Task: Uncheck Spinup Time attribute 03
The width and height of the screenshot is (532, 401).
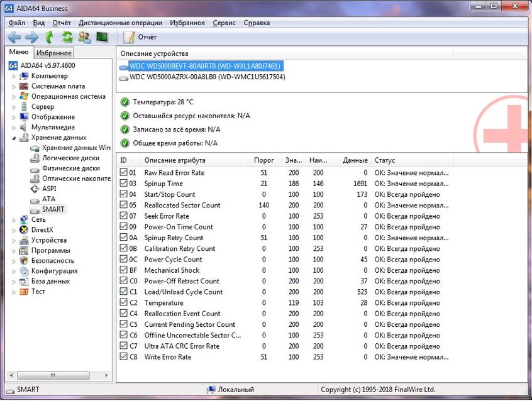Action: 124,183
